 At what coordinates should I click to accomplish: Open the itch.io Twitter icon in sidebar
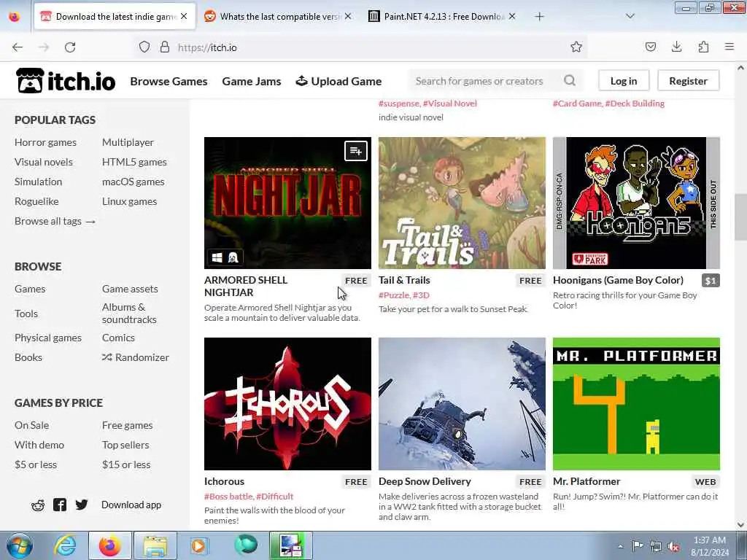click(82, 505)
